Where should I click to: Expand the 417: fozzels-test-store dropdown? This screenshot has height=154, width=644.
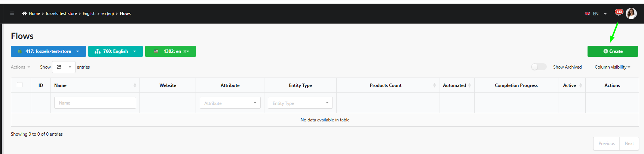click(x=48, y=51)
